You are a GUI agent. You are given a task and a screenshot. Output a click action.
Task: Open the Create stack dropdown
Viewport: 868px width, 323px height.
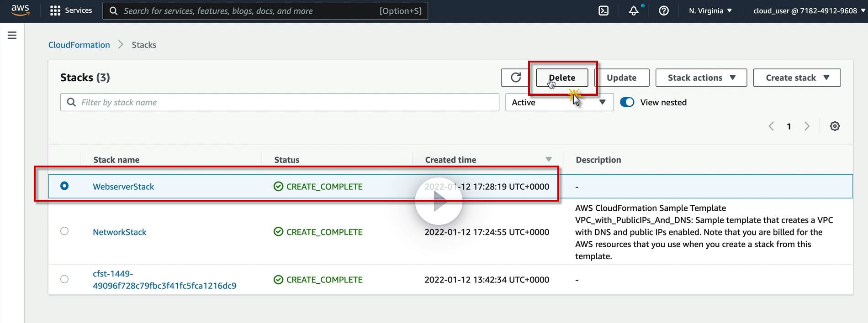pyautogui.click(x=796, y=78)
